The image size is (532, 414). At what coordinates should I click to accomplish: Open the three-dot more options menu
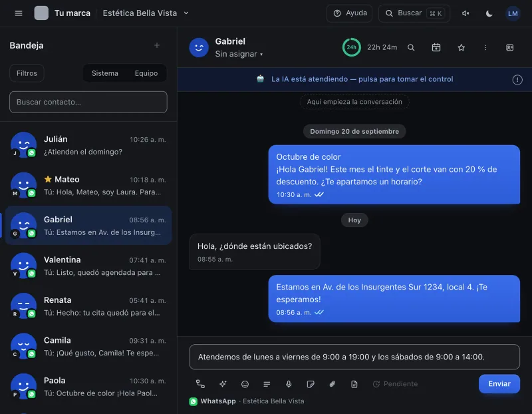[485, 47]
